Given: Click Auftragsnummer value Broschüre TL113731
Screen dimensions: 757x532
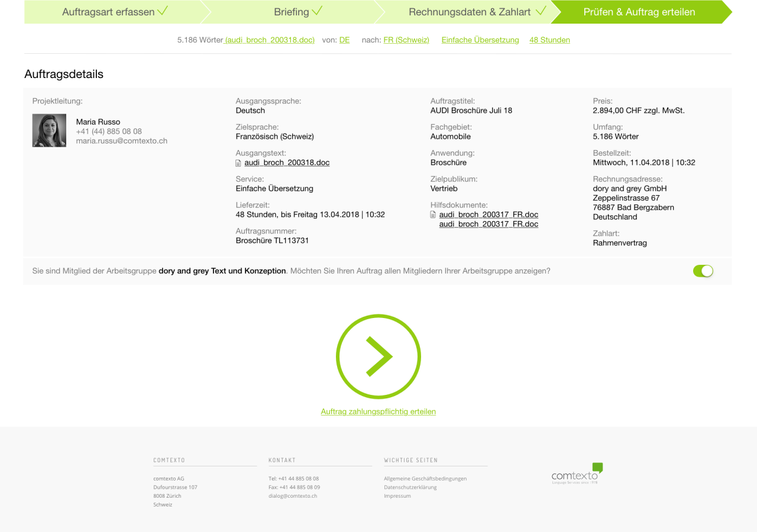Looking at the screenshot, I should (x=272, y=241).
